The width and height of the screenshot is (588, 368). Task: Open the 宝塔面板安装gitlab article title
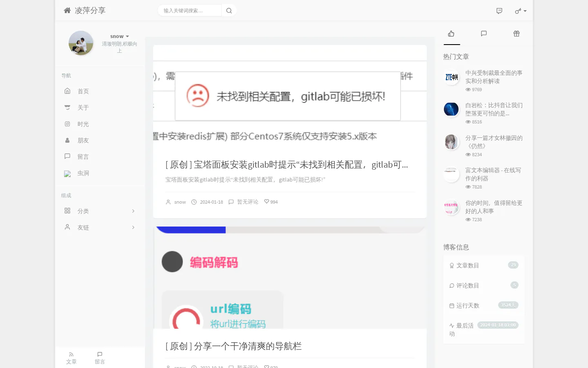(287, 165)
